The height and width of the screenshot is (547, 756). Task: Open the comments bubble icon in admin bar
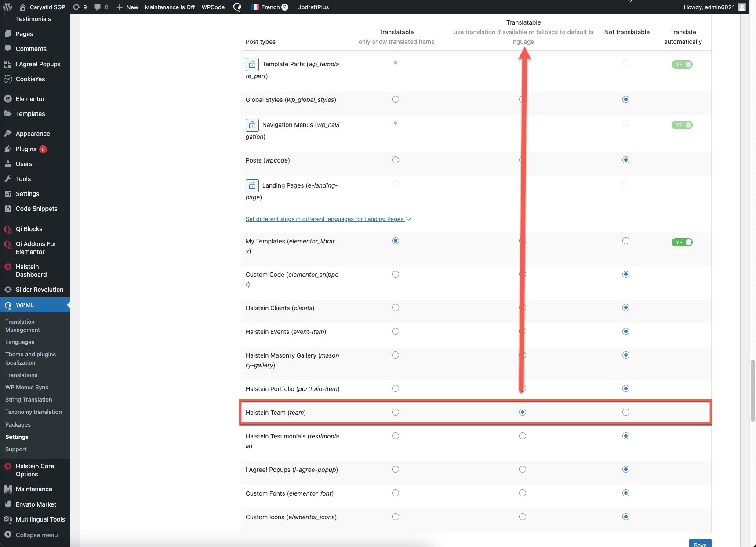98,7
